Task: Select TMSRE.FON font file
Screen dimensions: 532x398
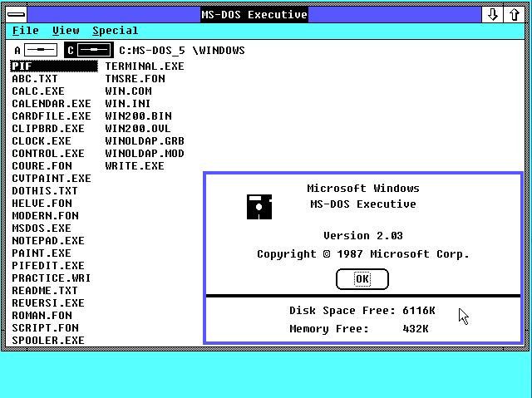Action: [135, 79]
